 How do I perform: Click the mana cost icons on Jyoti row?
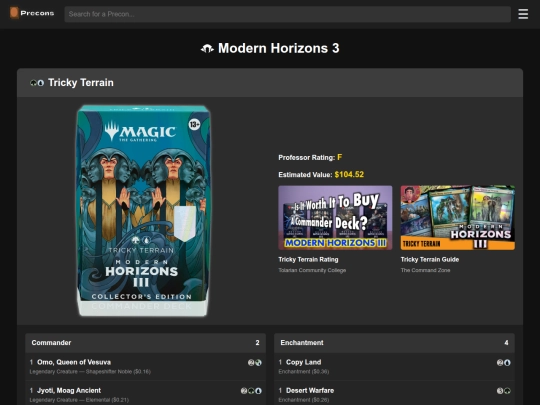tap(251, 391)
